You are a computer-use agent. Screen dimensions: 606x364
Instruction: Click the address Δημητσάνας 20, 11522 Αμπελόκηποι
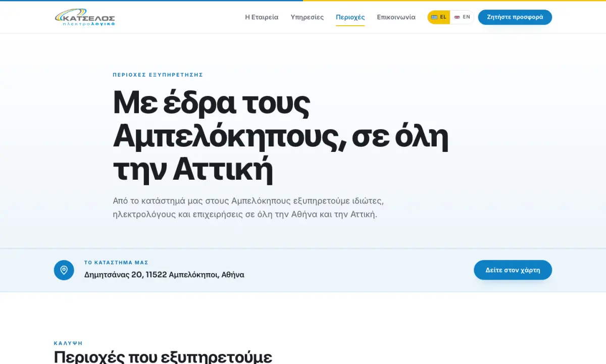[164, 275]
